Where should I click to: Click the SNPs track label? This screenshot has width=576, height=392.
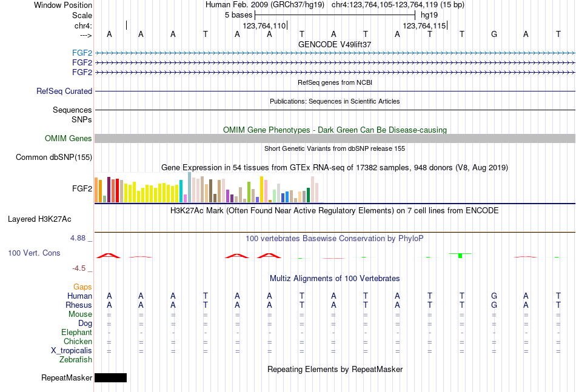(x=82, y=119)
